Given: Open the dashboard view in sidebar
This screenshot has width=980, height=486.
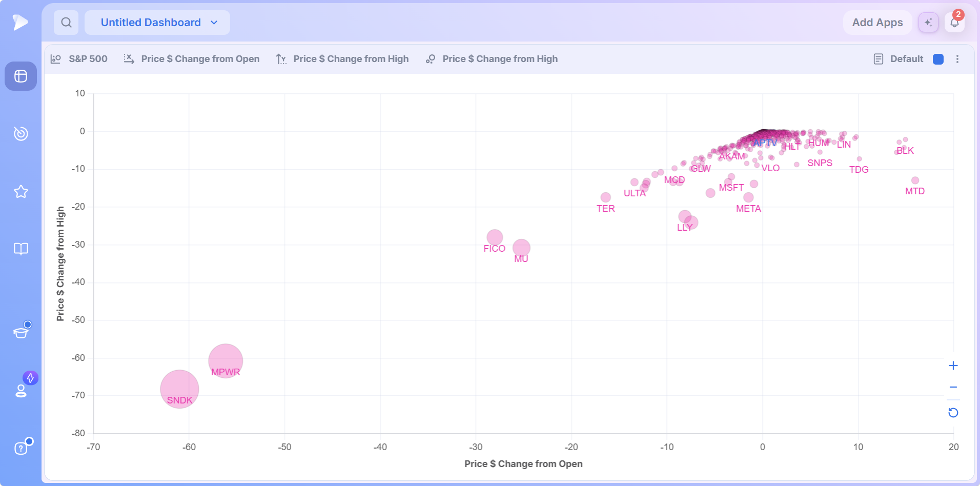Looking at the screenshot, I should (x=21, y=76).
